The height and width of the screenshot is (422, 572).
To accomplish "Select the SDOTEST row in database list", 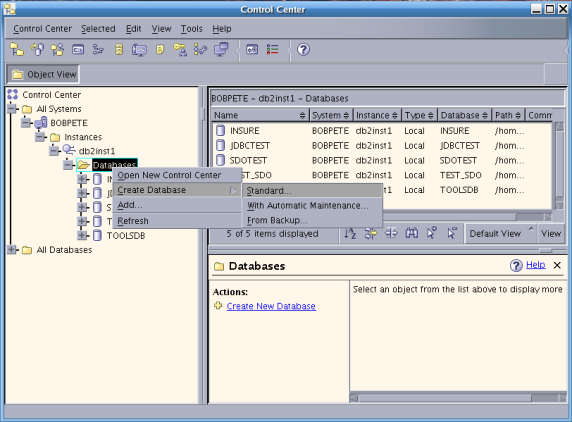I will (x=382, y=160).
